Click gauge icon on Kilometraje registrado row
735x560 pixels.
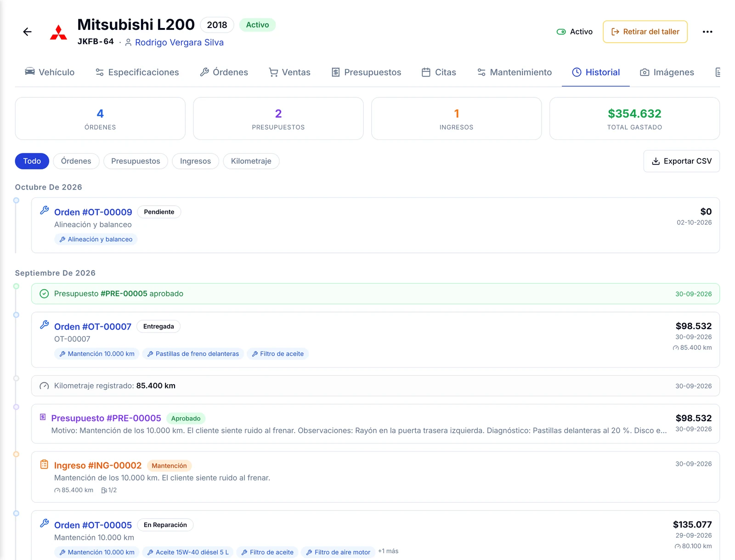coord(44,386)
